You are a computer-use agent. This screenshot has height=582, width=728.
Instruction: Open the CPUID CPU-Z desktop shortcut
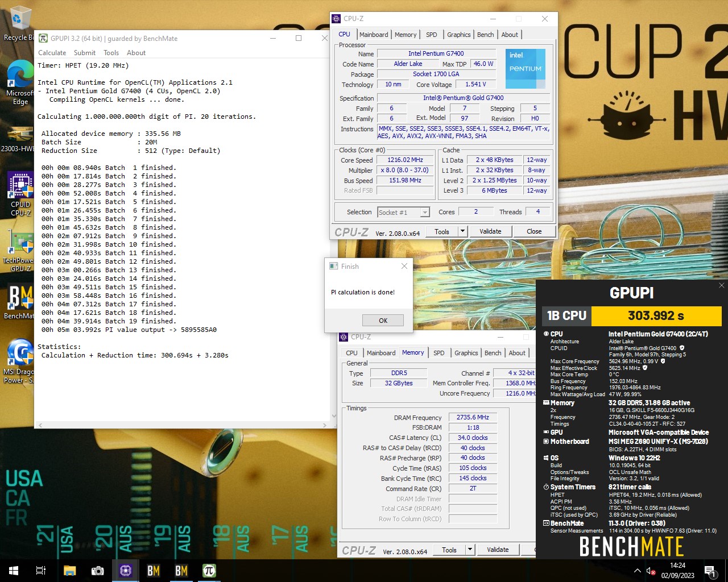20,194
